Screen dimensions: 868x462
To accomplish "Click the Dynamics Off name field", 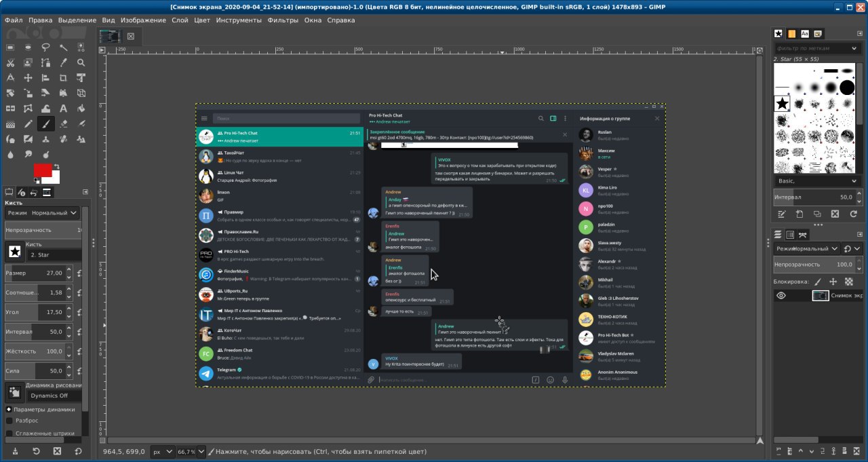I will tap(54, 396).
